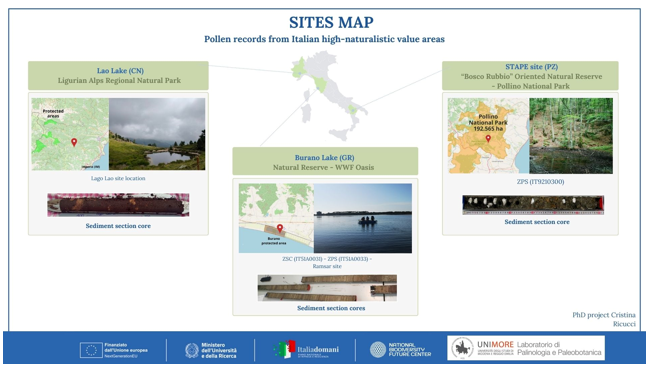Click the Burano Lake (GR) heading
655x381 pixels.
[325, 157]
